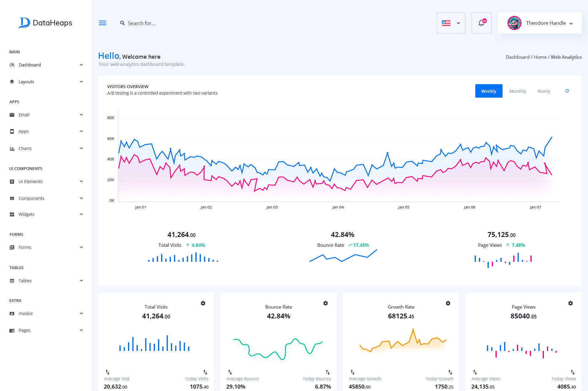
Task: Open Total Visits card settings gear
Action: pyautogui.click(x=203, y=303)
